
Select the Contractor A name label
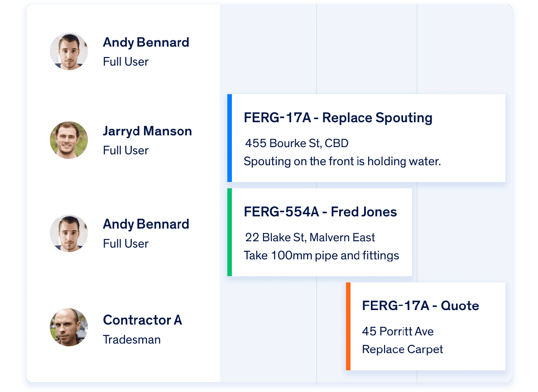click(x=142, y=320)
